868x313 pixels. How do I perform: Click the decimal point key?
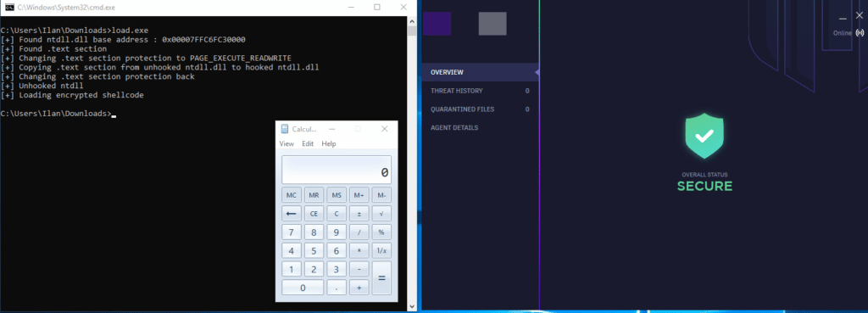pyautogui.click(x=337, y=288)
